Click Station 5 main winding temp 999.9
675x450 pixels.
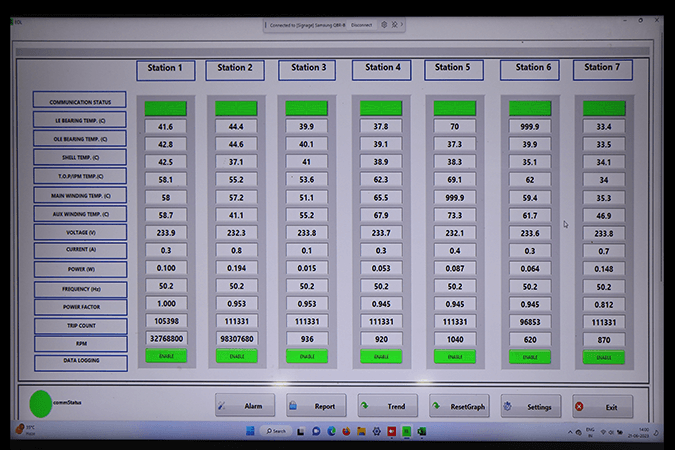[x=455, y=198]
